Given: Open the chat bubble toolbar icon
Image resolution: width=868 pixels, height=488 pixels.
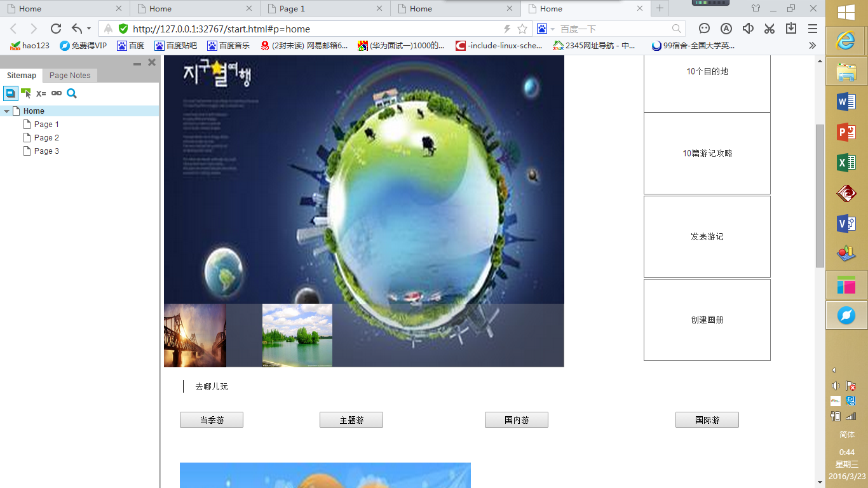Looking at the screenshot, I should pos(704,29).
